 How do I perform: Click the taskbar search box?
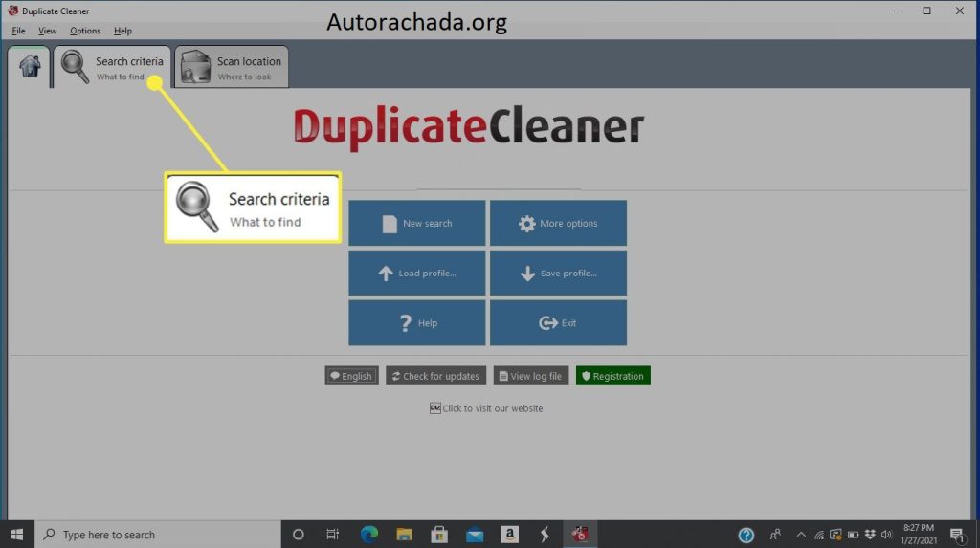158,535
